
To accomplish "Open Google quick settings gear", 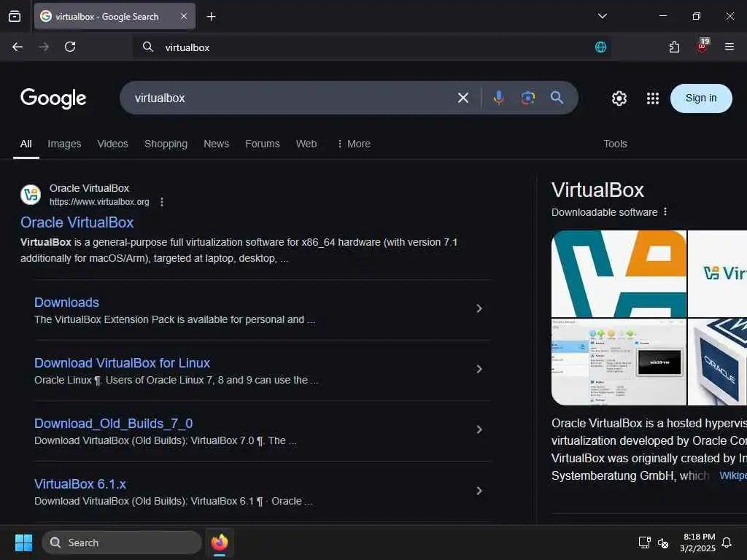I will 619,98.
